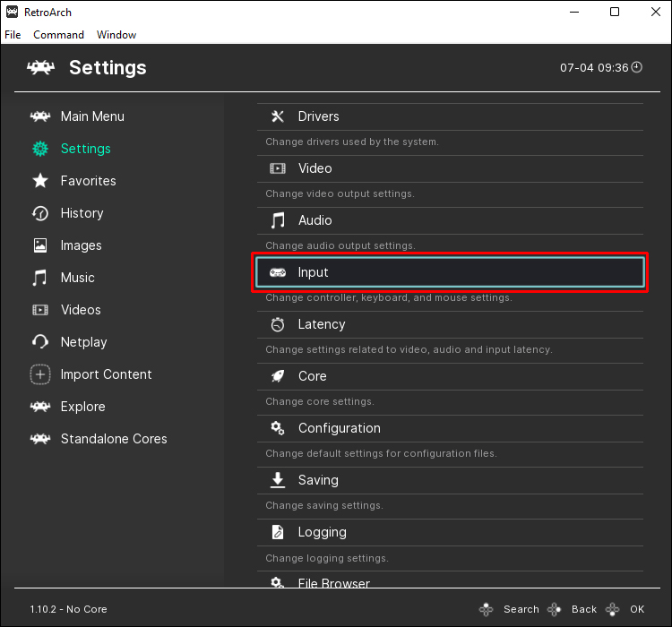Click the Configuration gears icon

point(278,428)
